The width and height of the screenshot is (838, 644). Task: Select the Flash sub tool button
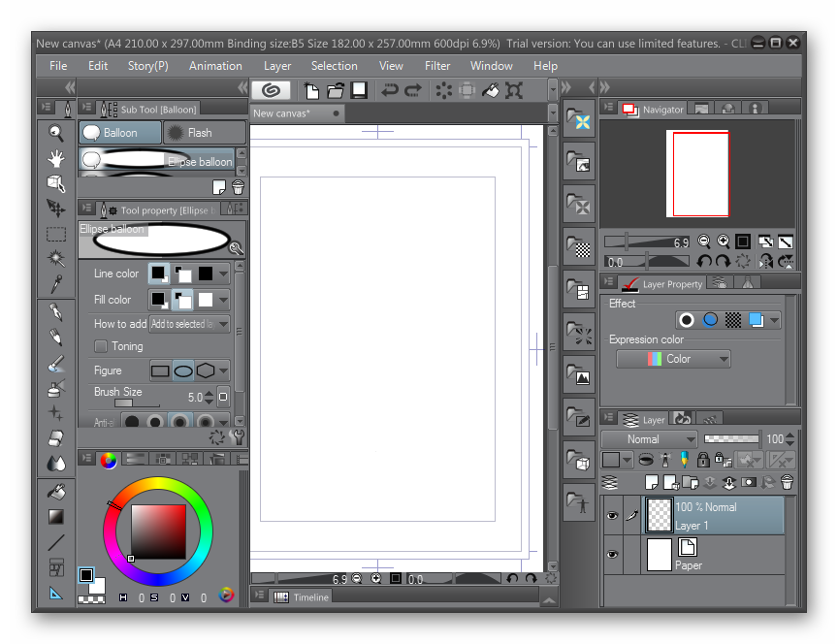(x=205, y=133)
